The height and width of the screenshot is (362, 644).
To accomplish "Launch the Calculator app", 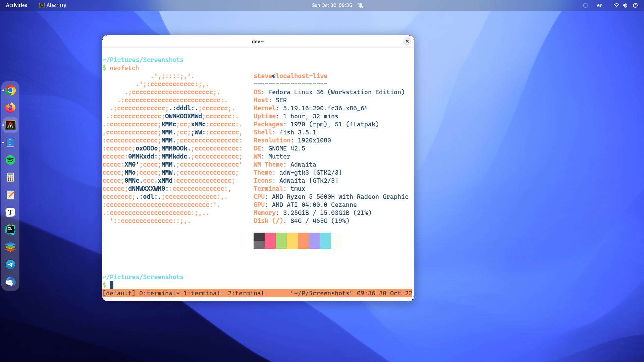I will coord(10,177).
